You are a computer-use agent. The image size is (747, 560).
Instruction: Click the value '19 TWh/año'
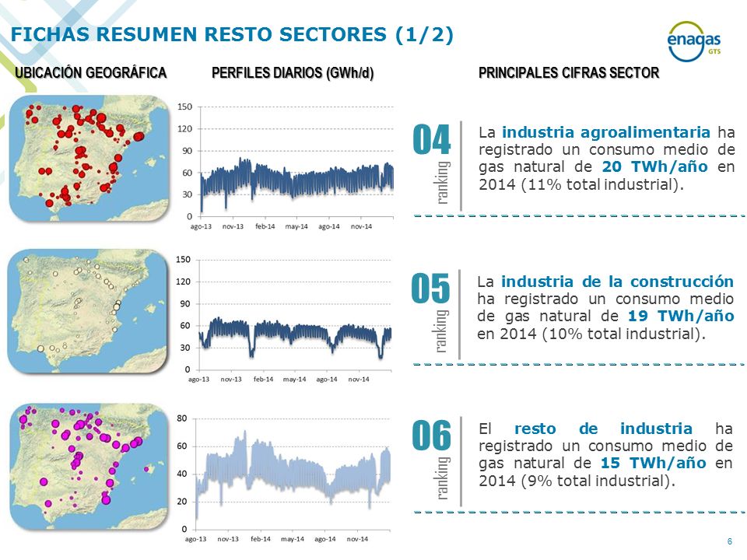680,316
